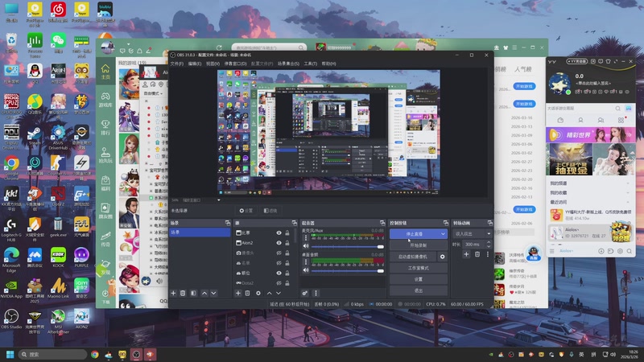644x362 pixels.
Task: Mute the desktop audio channel
Action: (x=306, y=270)
